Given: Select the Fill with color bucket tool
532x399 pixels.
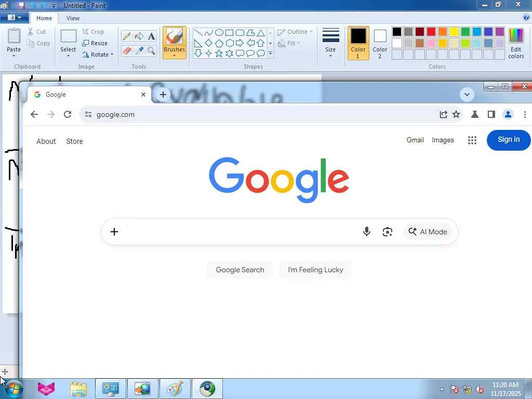Looking at the screenshot, I should pyautogui.click(x=139, y=36).
